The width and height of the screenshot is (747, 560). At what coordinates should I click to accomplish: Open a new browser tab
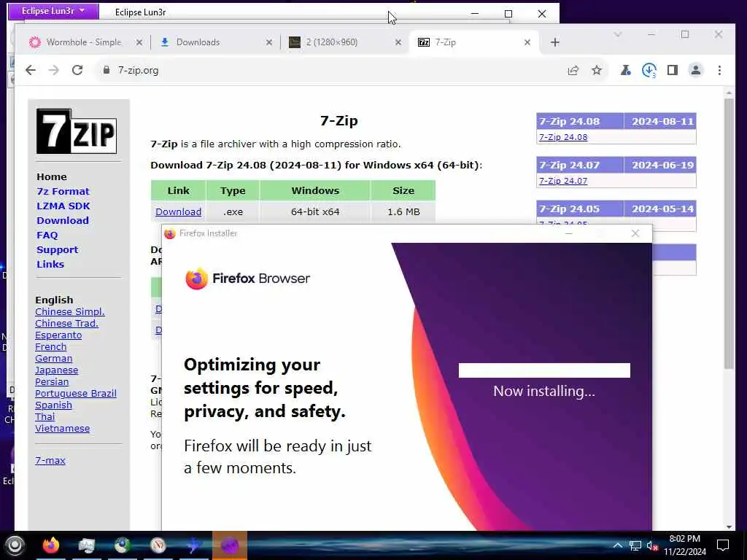pyautogui.click(x=554, y=42)
